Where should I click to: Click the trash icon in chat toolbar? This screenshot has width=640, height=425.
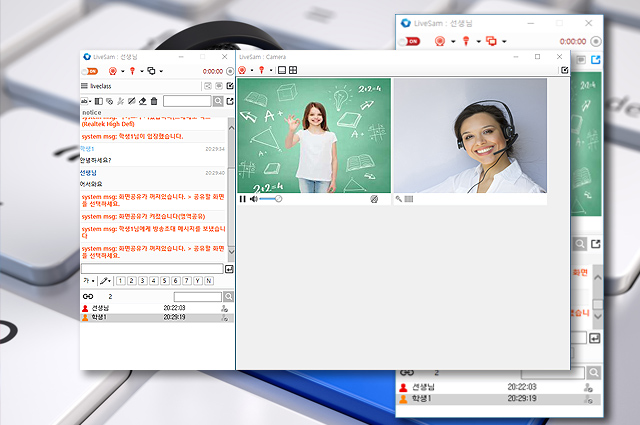tap(154, 101)
